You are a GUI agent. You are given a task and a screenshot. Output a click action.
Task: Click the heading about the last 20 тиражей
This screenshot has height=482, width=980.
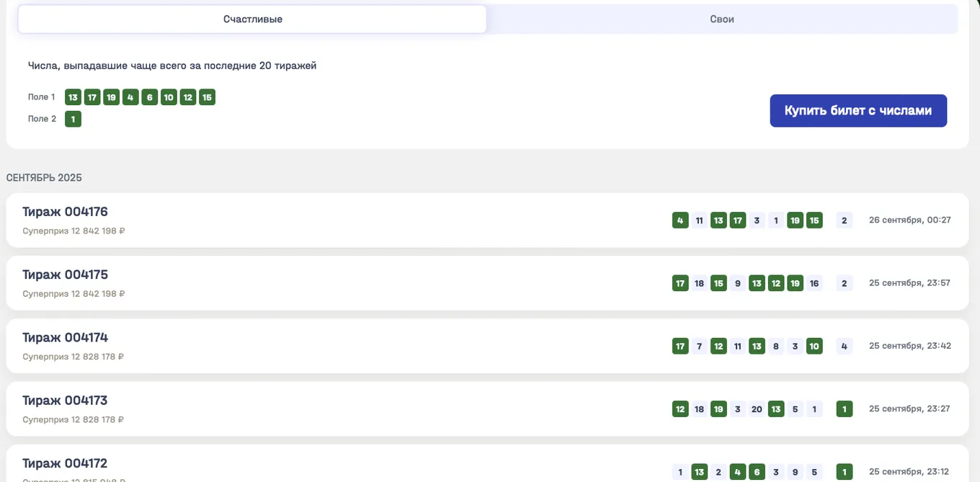coord(172,66)
